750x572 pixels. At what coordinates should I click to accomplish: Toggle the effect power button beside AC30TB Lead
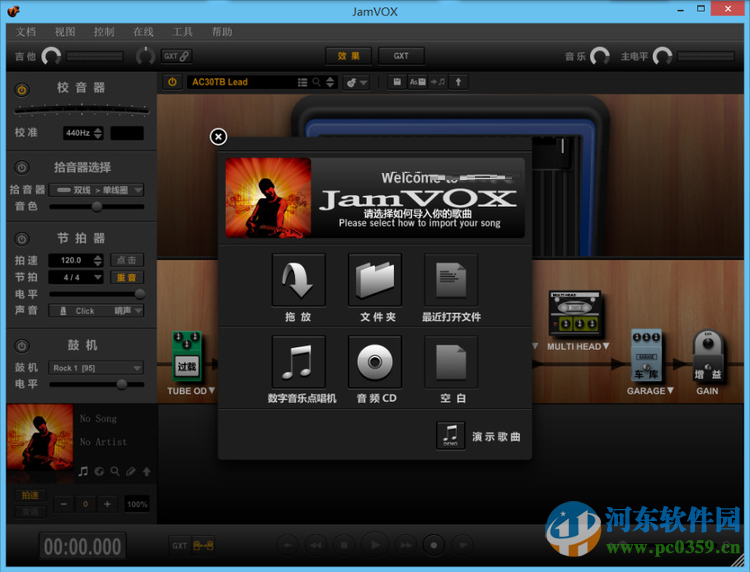point(172,82)
